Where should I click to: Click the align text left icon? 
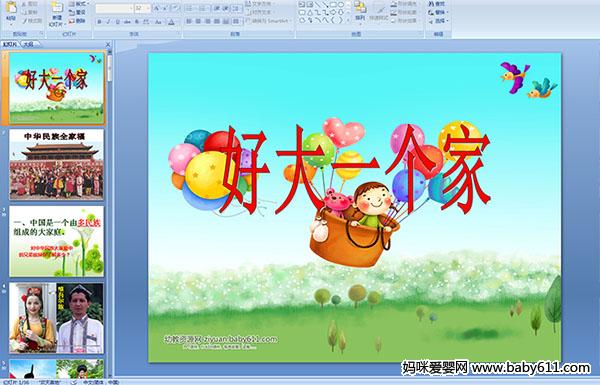(189, 21)
